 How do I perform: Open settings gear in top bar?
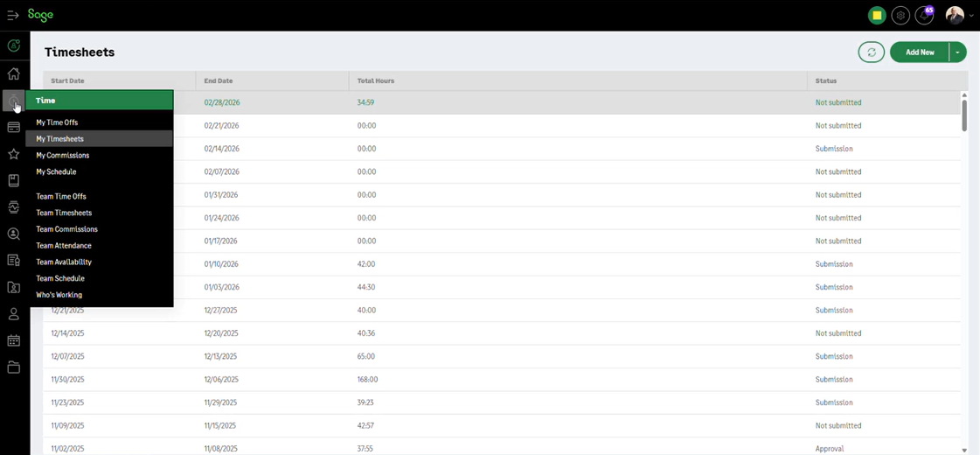[x=900, y=16]
